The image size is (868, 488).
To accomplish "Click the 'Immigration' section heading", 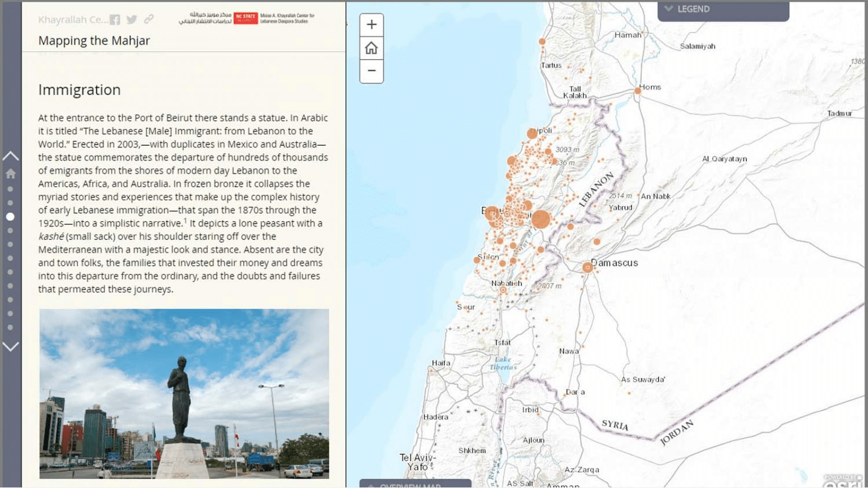I will tap(79, 90).
